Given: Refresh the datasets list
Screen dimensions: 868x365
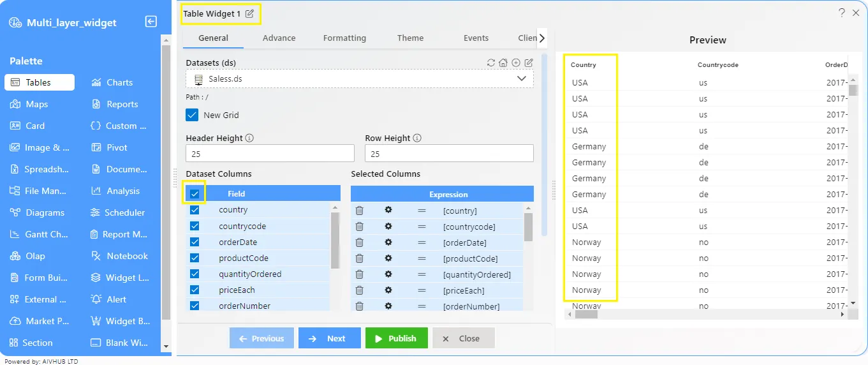Looking at the screenshot, I should (x=490, y=63).
